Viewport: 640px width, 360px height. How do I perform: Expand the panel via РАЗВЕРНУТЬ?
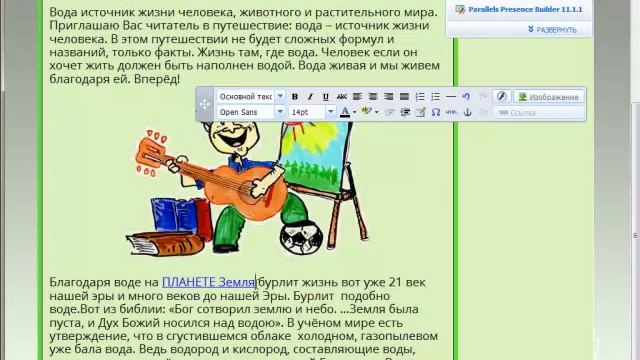tap(552, 30)
